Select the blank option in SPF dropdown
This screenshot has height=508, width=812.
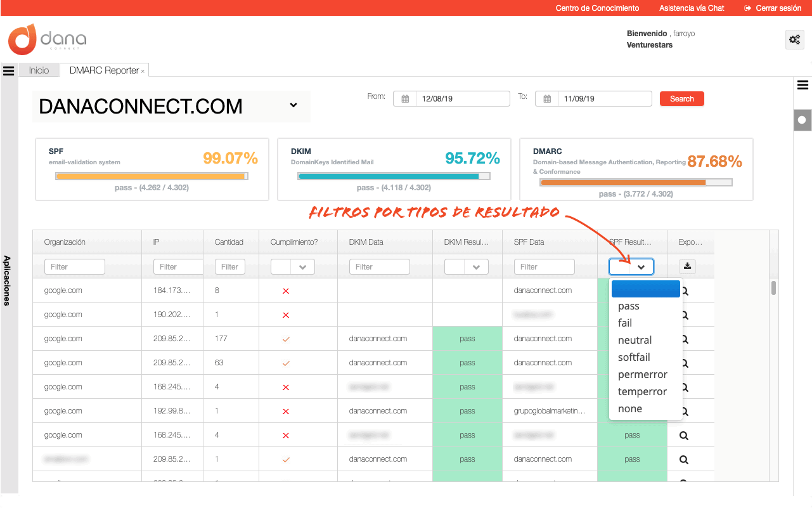tap(645, 289)
